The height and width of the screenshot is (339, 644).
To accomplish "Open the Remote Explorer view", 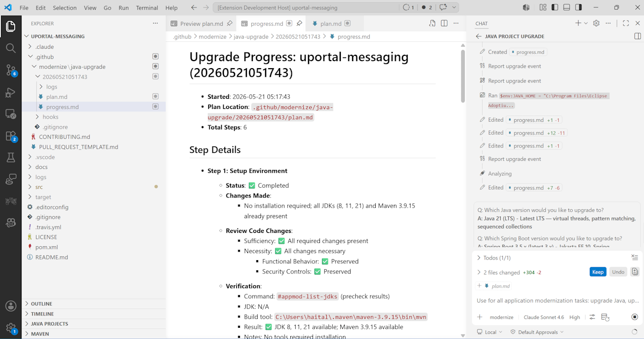I will (11, 114).
